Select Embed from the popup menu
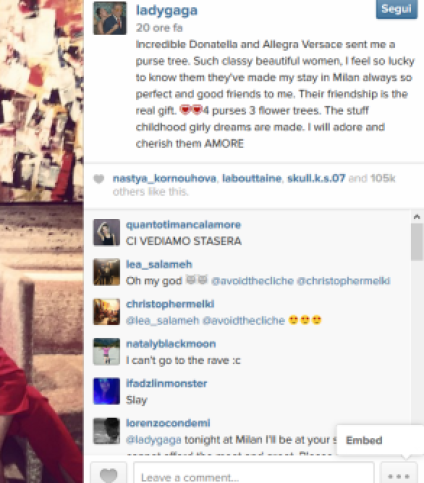Image resolution: width=424 pixels, height=483 pixels. pos(364,440)
